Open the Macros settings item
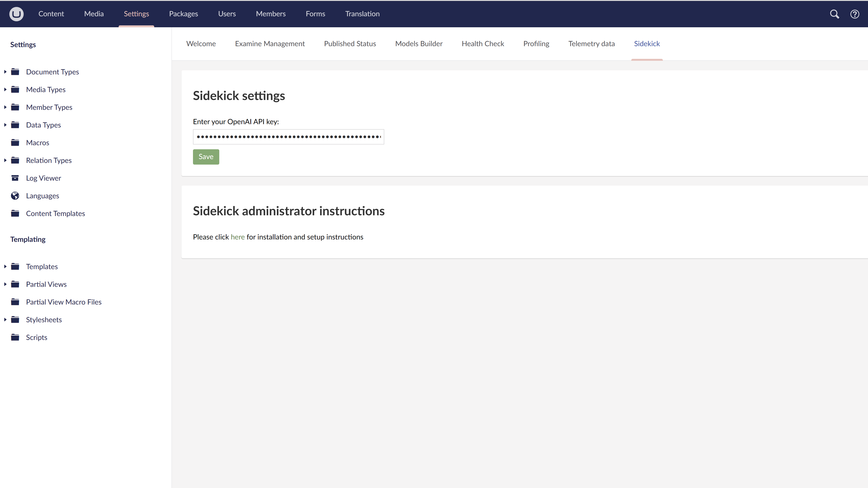Screen dimensions: 868x488 point(38,143)
